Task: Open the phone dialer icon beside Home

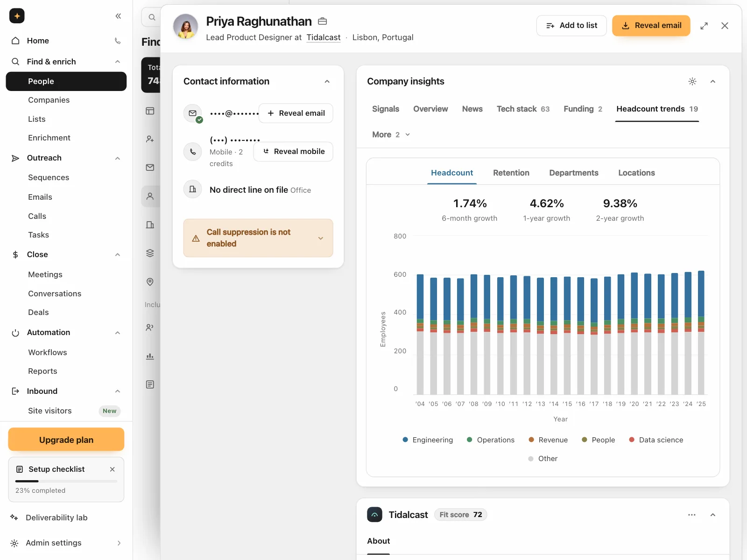Action: (x=118, y=41)
